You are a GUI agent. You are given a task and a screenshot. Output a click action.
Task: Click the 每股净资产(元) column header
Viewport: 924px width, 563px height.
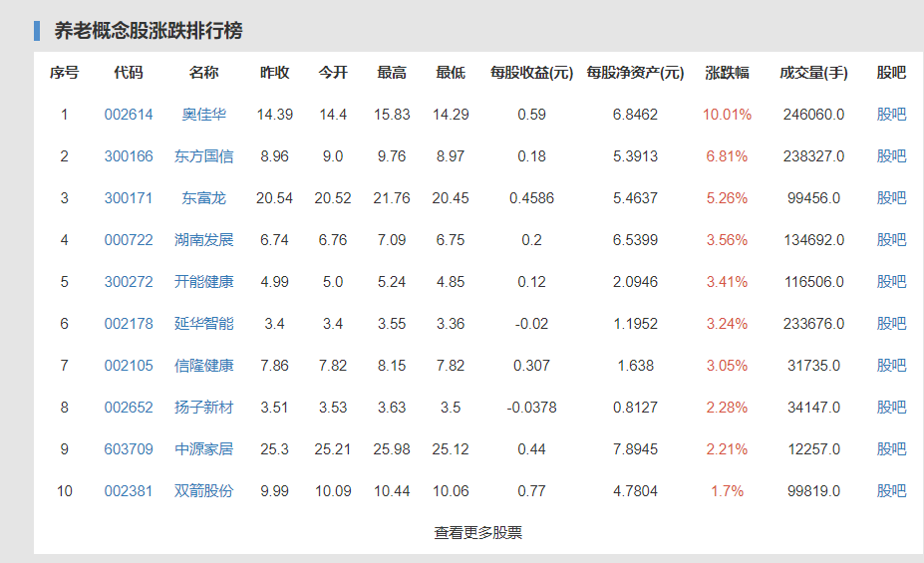point(635,73)
